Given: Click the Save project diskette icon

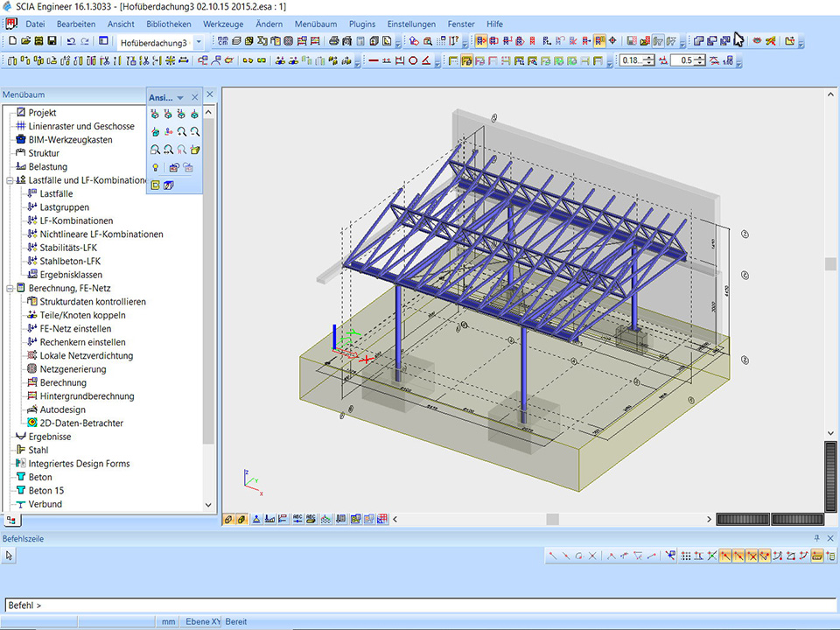Looking at the screenshot, I should point(52,41).
